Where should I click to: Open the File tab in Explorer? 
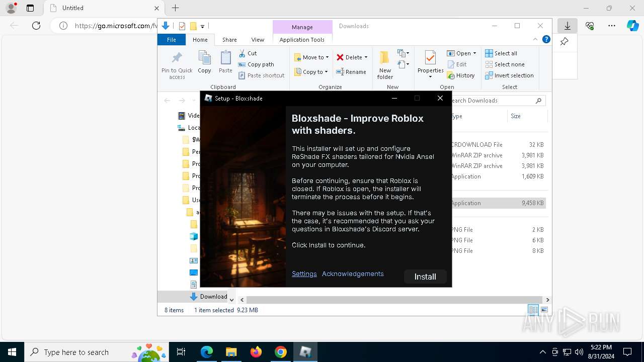(x=172, y=40)
